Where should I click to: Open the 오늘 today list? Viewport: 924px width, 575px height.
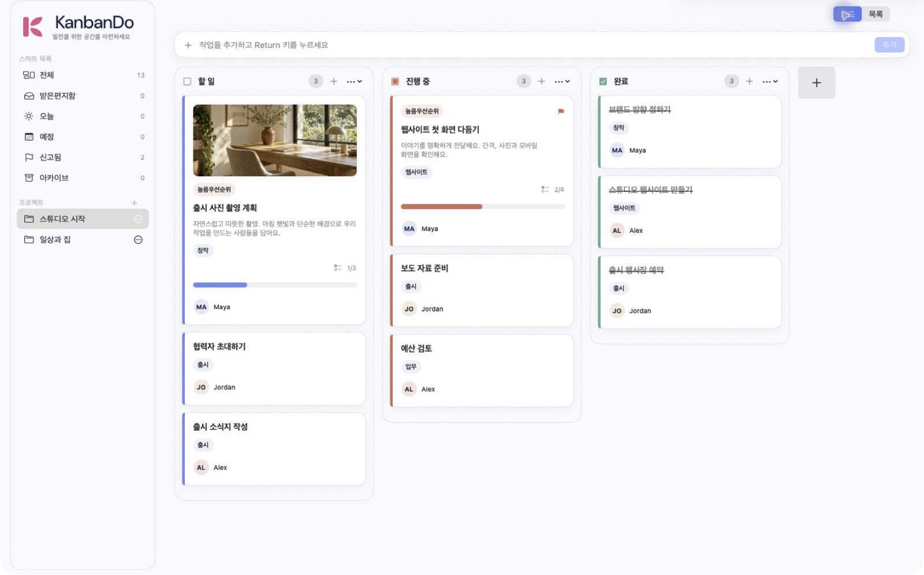tap(83, 116)
